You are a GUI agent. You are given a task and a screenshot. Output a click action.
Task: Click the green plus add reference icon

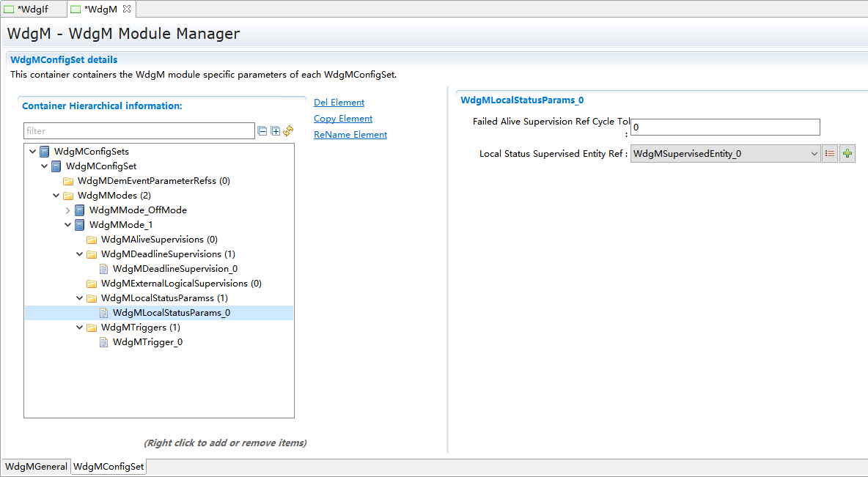[847, 154]
